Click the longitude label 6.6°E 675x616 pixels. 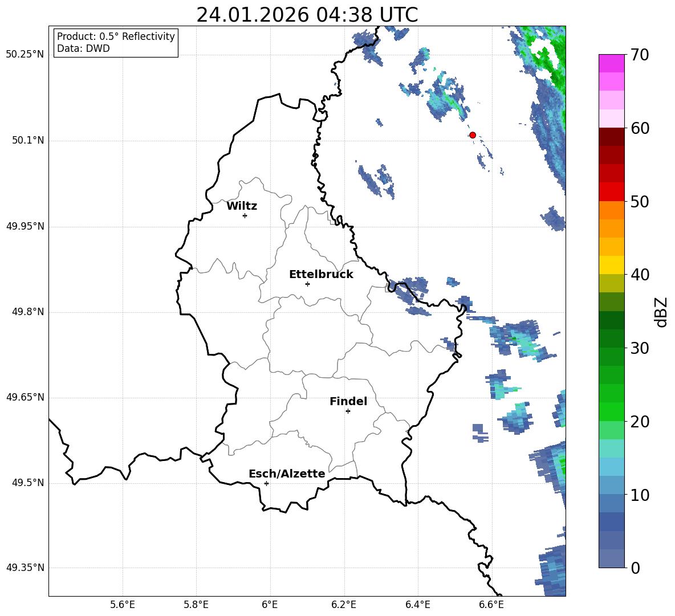tap(491, 605)
